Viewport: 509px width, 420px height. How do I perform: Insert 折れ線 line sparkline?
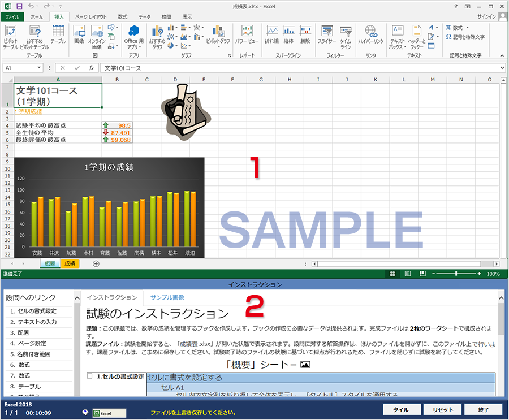click(271, 34)
